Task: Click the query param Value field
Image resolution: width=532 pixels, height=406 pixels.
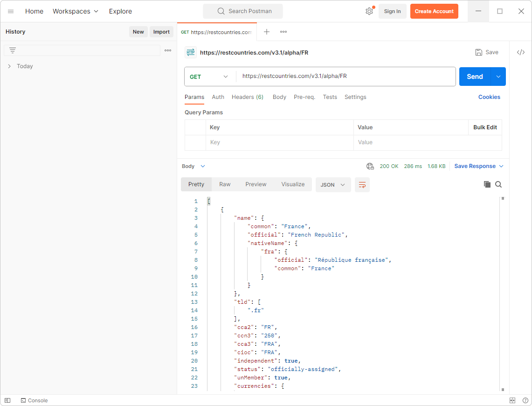Action: click(428, 143)
